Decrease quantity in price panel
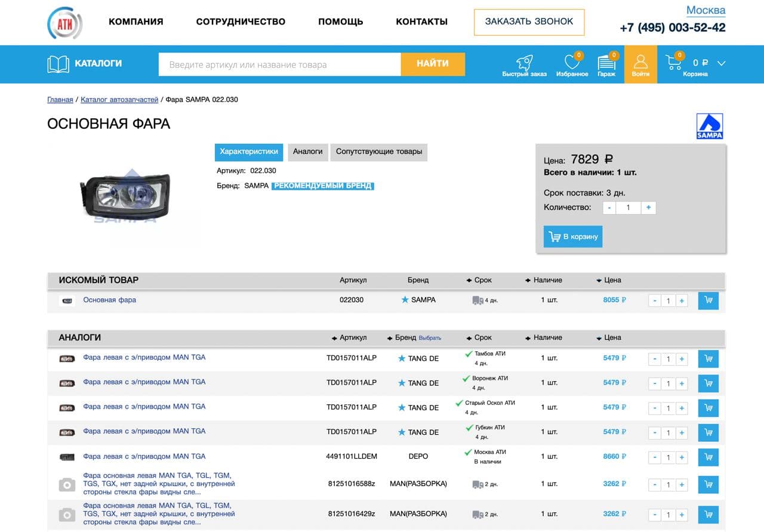Viewport: 764px width, 532px height. (x=609, y=208)
